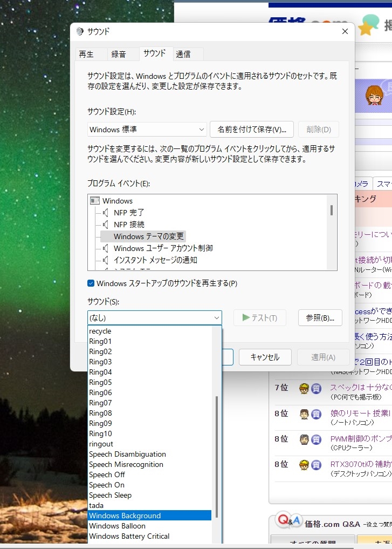The height and width of the screenshot is (549, 392).
Task: Click the speaker icon beside NFP 完了
Action: point(105,213)
